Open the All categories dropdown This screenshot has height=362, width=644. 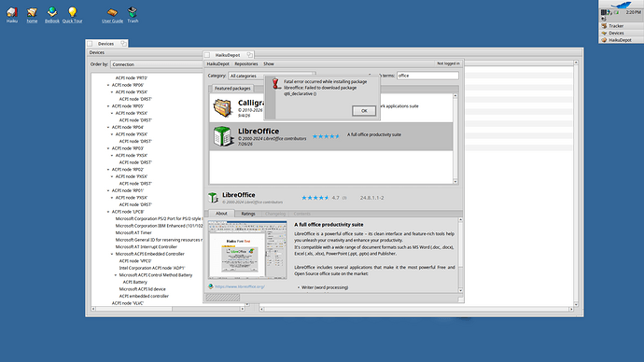click(x=271, y=76)
